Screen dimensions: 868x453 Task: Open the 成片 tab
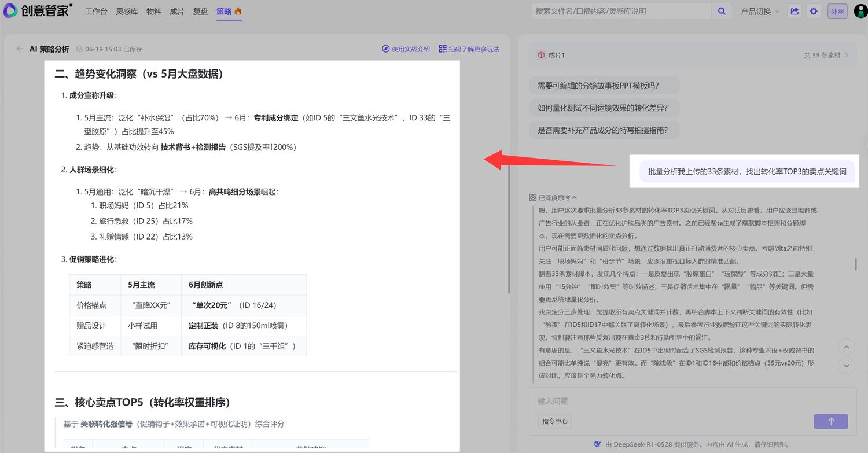click(x=177, y=11)
